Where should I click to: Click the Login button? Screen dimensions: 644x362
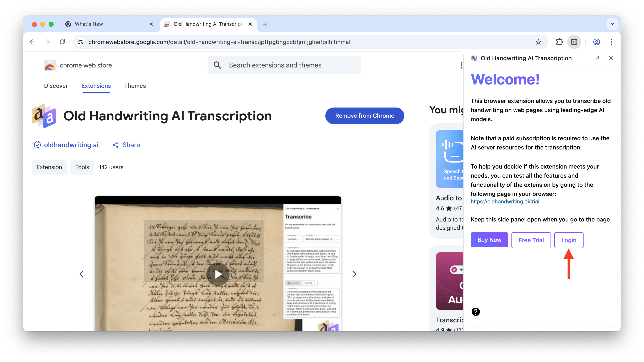coord(569,240)
